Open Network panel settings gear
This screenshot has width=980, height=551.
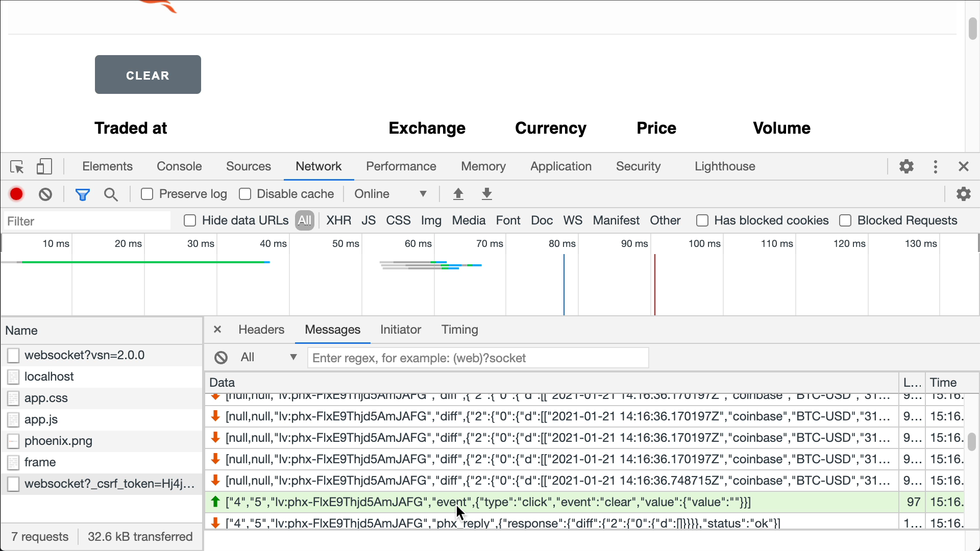point(963,194)
